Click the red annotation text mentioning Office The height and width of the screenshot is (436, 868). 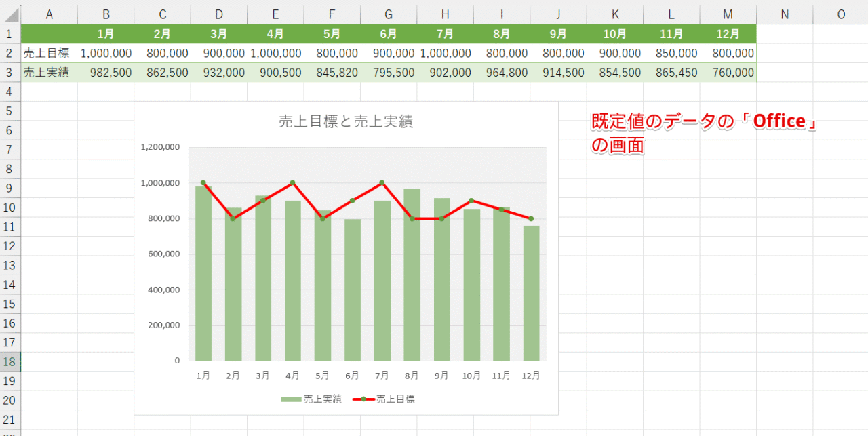pyautogui.click(x=704, y=122)
